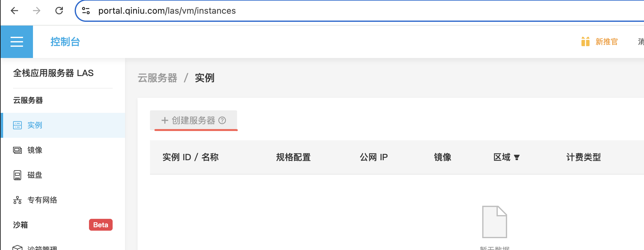Click the 沙箱 section heading
The height and width of the screenshot is (250, 644).
[21, 225]
